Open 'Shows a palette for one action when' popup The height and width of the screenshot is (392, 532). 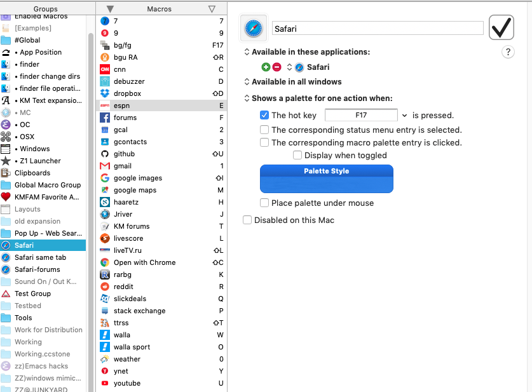pos(247,98)
